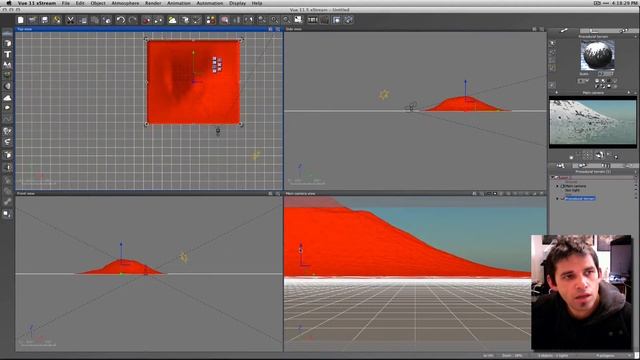This screenshot has width=640, height=360.
Task: Open the Object menu
Action: click(98, 3)
